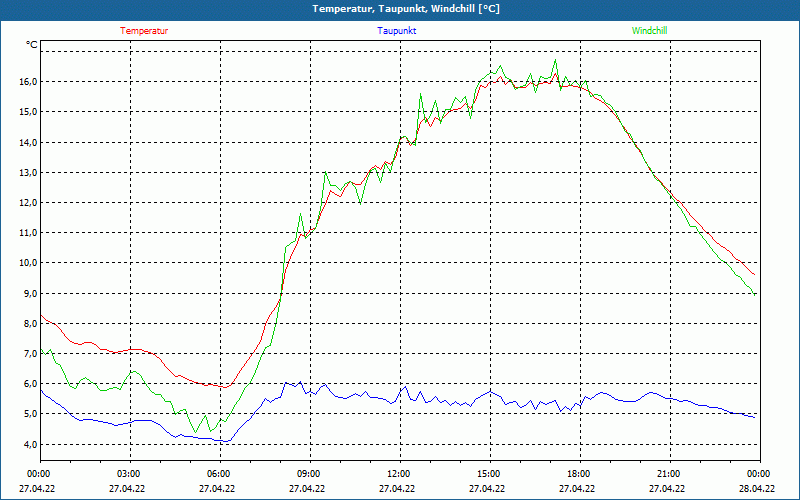Click the chart title bar text

(x=406, y=9)
